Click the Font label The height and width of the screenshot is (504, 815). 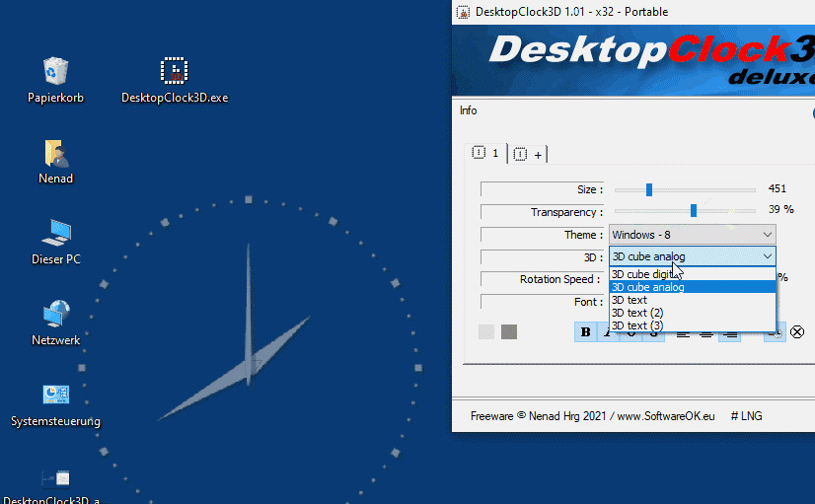tap(588, 302)
